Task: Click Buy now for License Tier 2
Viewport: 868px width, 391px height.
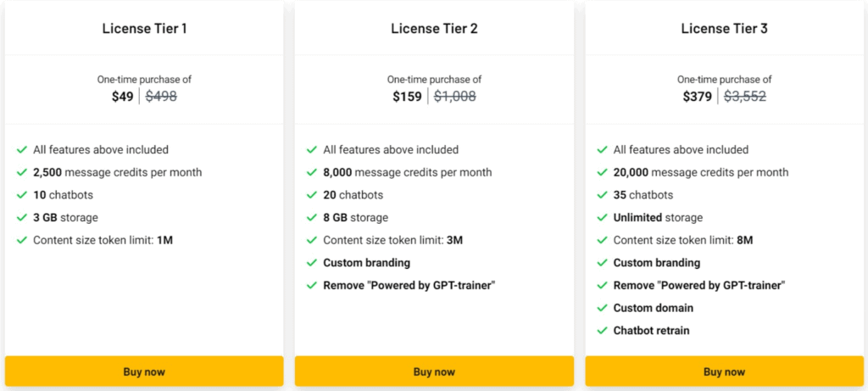Action: (434, 371)
